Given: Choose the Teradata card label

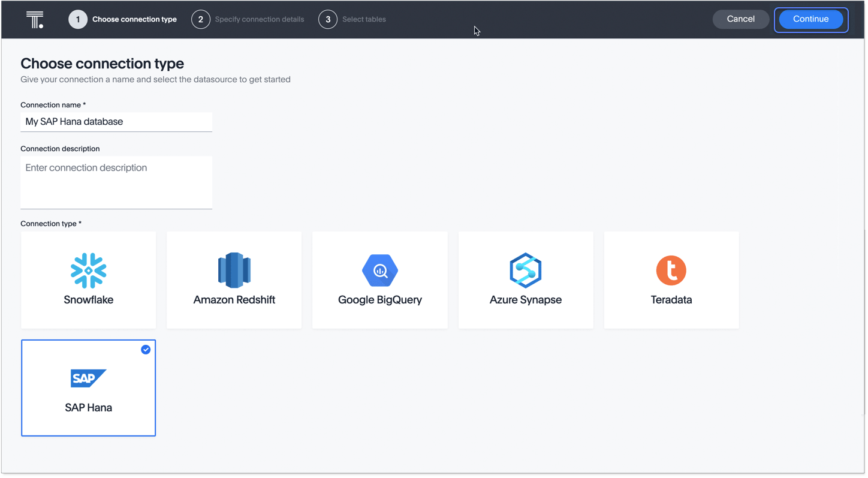Looking at the screenshot, I should tap(671, 300).
